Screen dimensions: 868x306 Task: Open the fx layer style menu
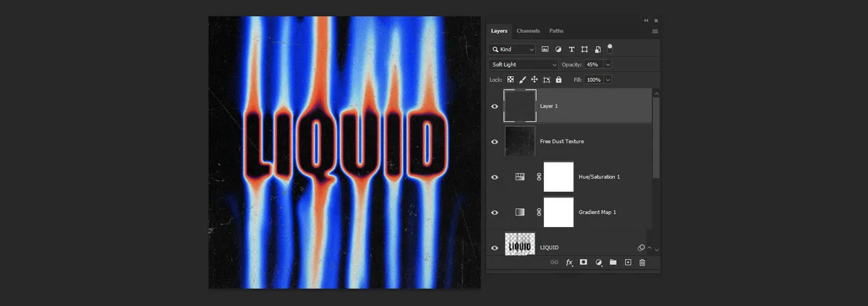(569, 262)
